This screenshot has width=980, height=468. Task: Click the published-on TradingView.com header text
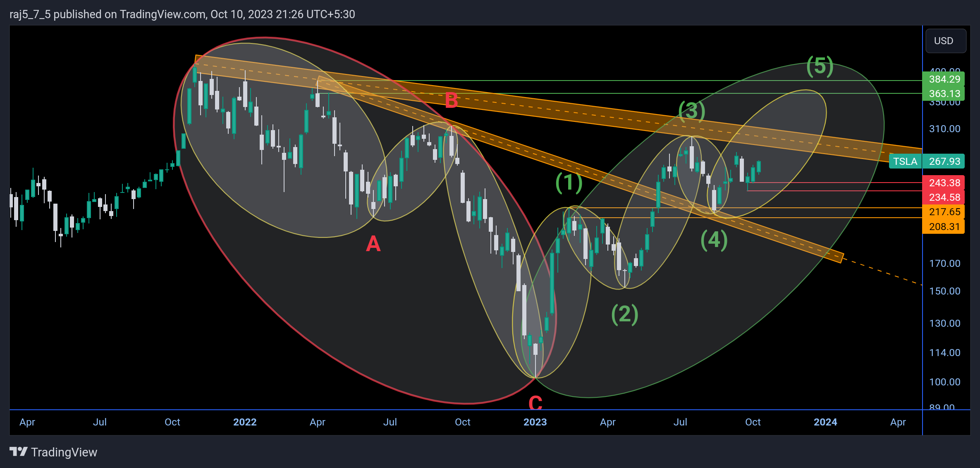point(182,14)
